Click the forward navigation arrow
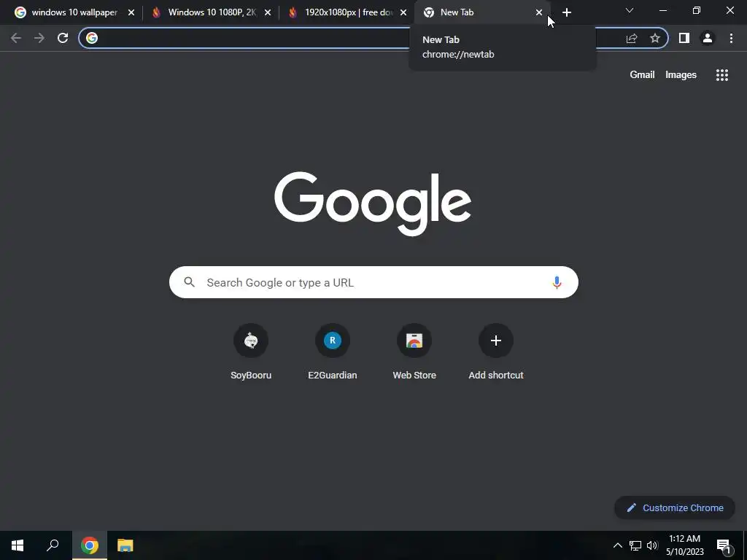This screenshot has width=747, height=560. tap(39, 38)
